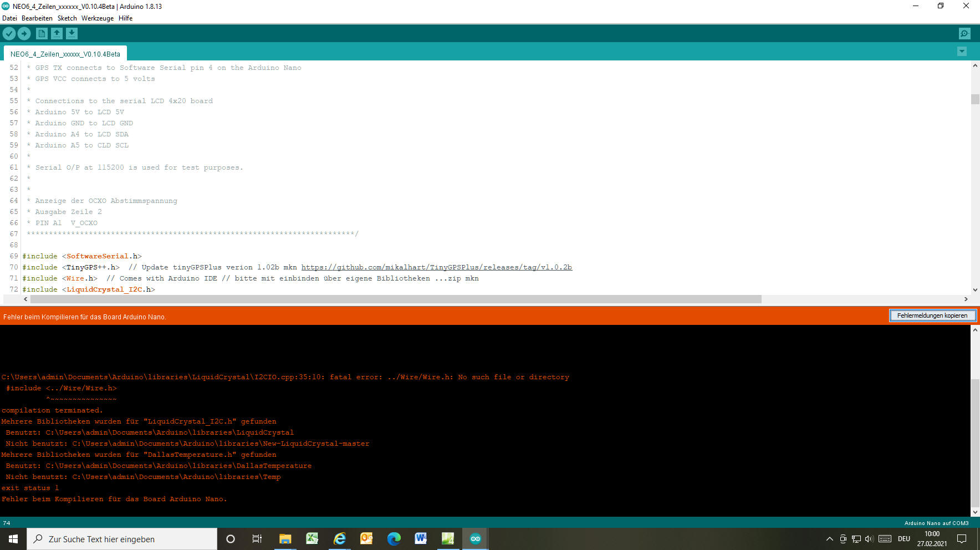Open File Explorer from taskbar
Image resolution: width=980 pixels, height=550 pixels.
coord(285,539)
